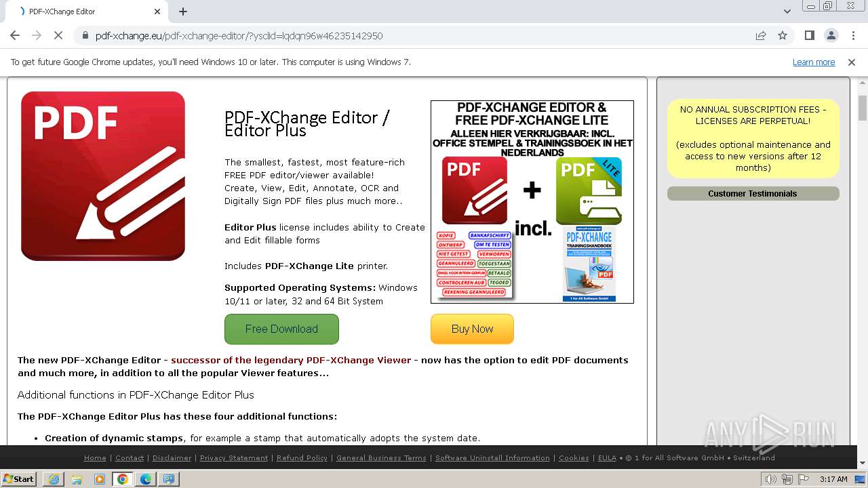Open the Cookies footer link
This screenshot has width=868, height=488.
pyautogui.click(x=574, y=458)
